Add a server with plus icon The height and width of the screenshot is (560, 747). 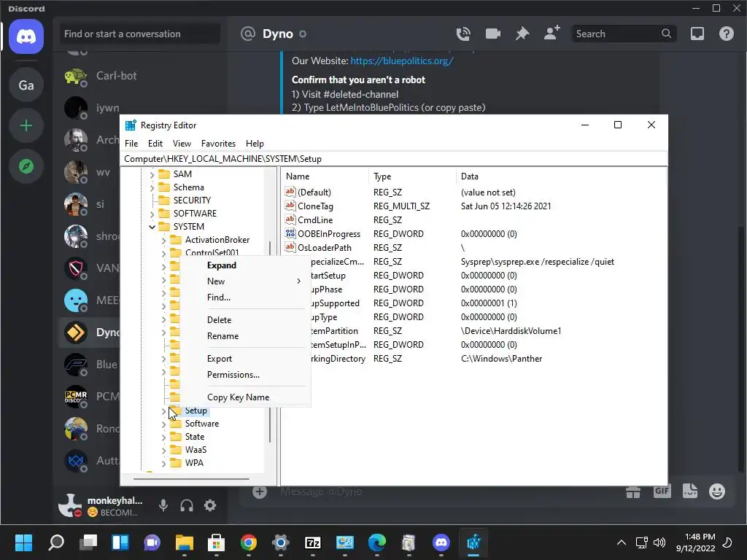[26, 125]
